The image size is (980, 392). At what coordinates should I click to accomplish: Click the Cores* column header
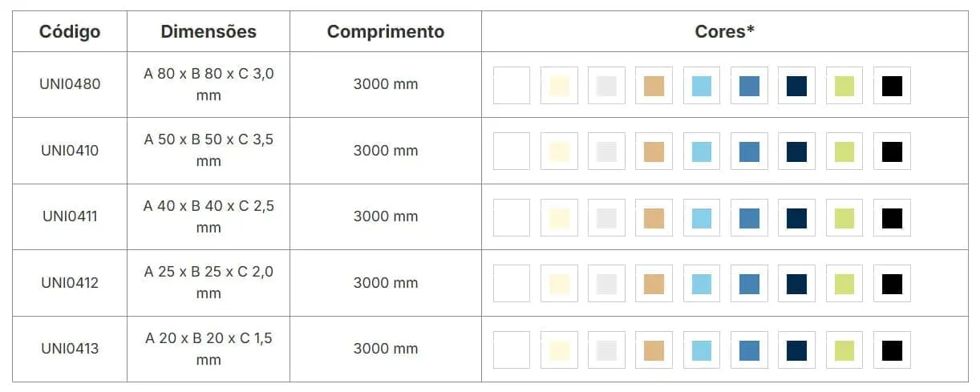pyautogui.click(x=725, y=32)
